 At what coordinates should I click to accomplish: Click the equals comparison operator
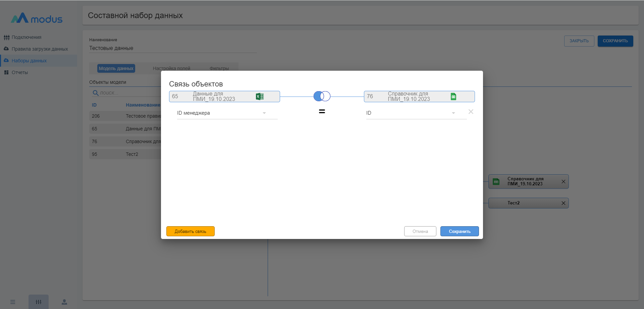pyautogui.click(x=322, y=112)
